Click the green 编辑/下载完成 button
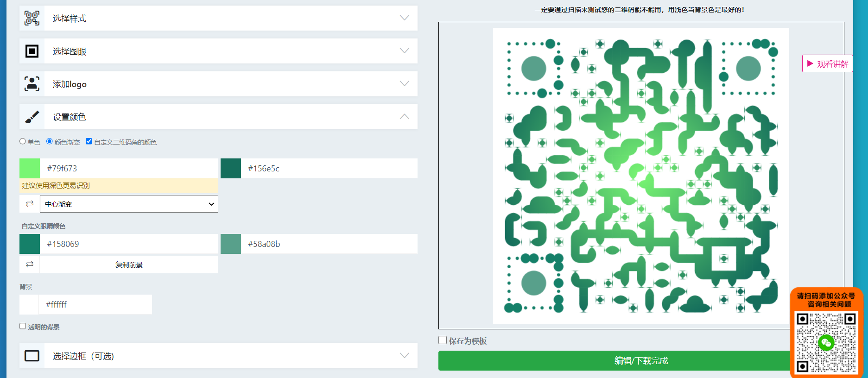This screenshot has width=868, height=378. [x=641, y=360]
